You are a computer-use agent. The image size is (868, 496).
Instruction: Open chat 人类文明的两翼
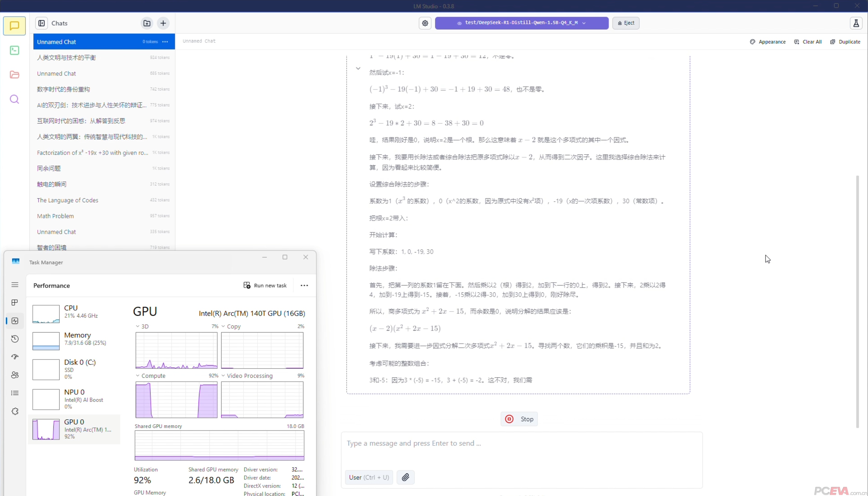[x=104, y=137]
